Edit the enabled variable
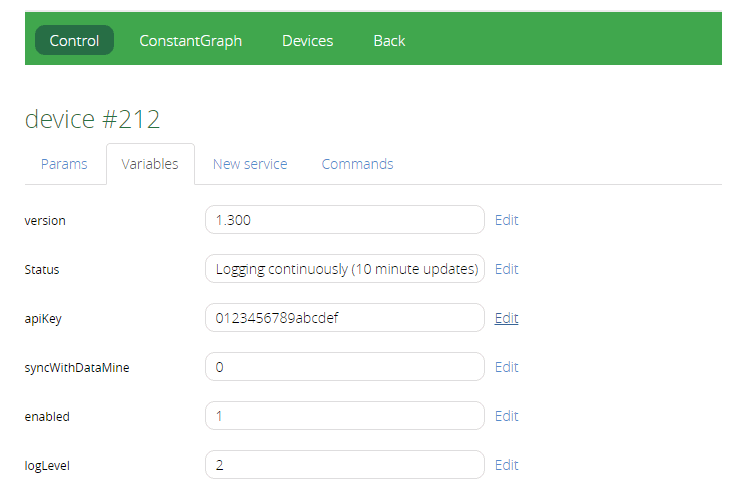 (507, 416)
